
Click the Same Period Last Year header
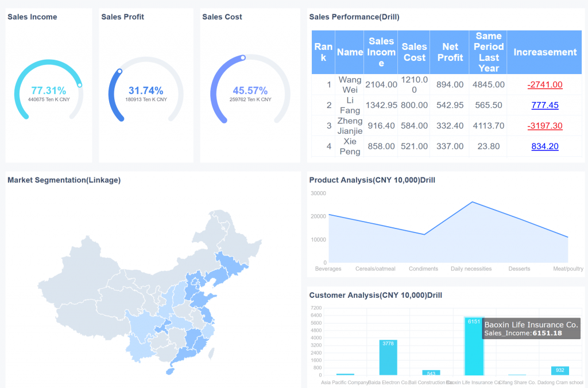pyautogui.click(x=488, y=52)
